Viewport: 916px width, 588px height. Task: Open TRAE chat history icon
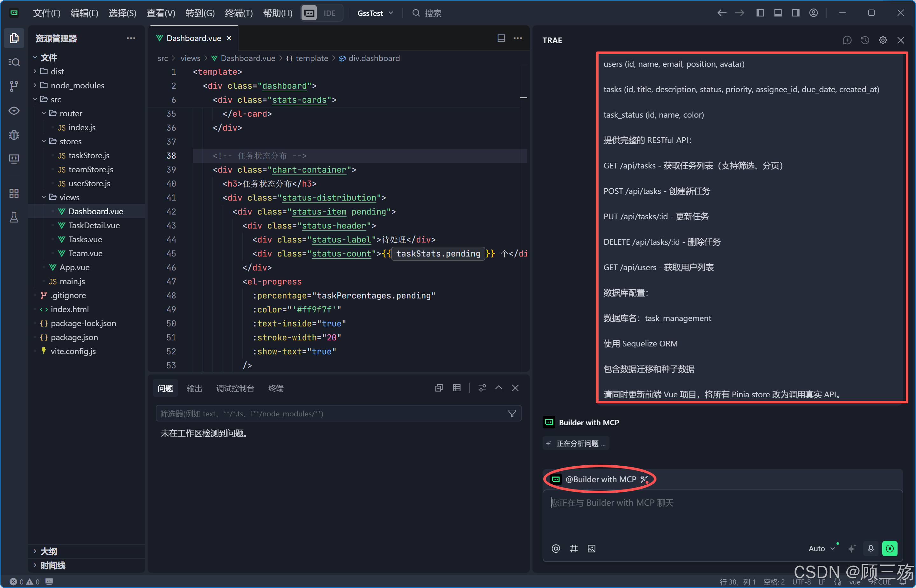tap(865, 40)
